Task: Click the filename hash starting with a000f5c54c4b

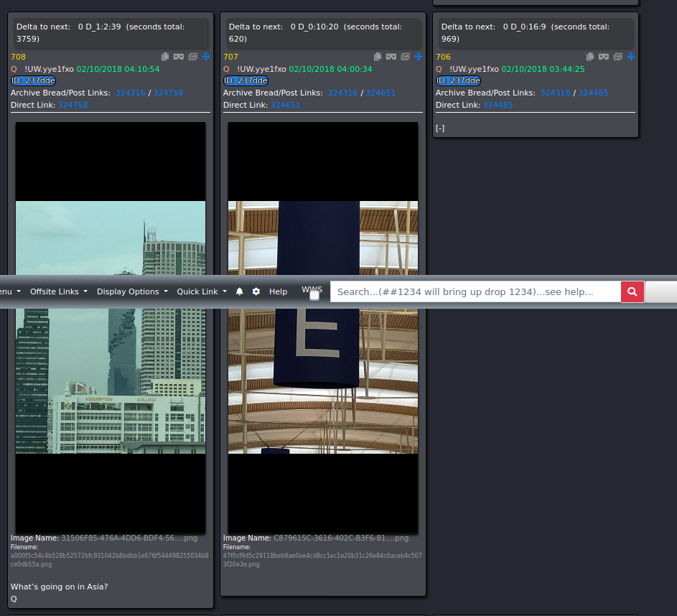Action: (110, 560)
